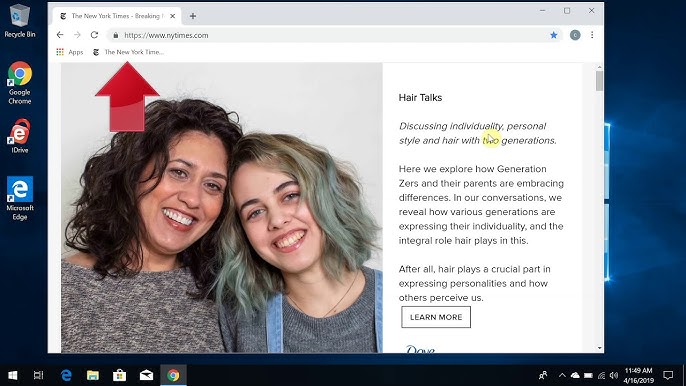Click the LEARN MORE button
Image resolution: width=686 pixels, height=386 pixels.
point(436,317)
